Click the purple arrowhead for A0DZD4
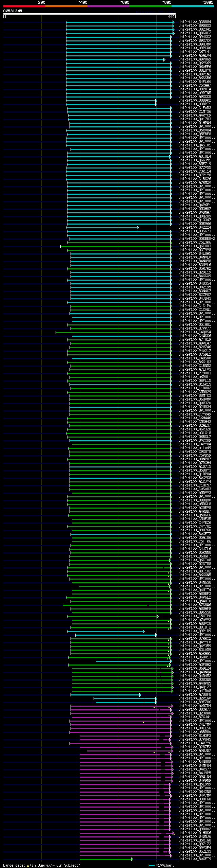The width and height of the screenshot is (217, 868). pyautogui.click(x=173, y=706)
